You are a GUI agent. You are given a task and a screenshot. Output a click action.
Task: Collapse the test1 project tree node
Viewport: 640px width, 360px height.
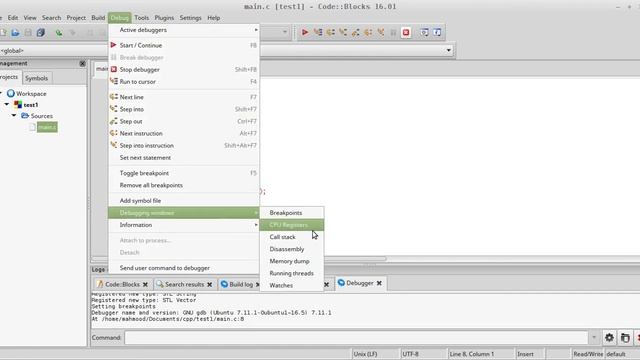7,104
